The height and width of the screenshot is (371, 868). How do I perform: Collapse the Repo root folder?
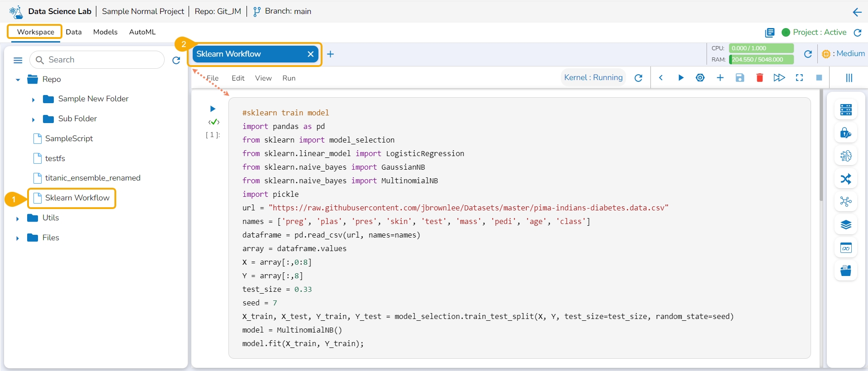[x=18, y=80]
